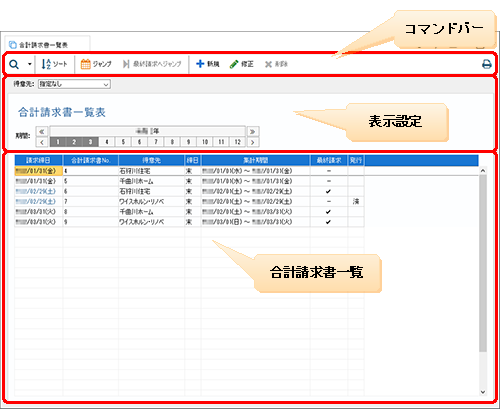This screenshot has height=409, width=500.
Task: Toggle month 4 in period selector
Action: 107,142
